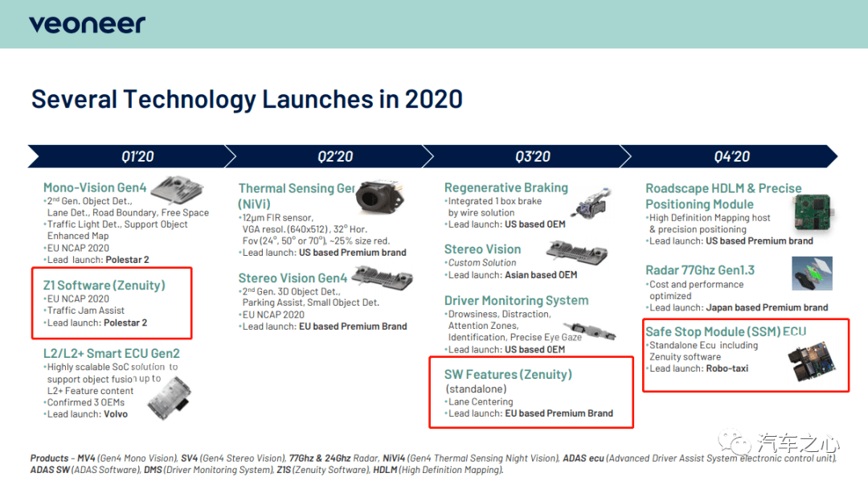Click the Thermal Sensing NiVi camera image
Viewport: 868px width, 481px height.
pos(379,197)
